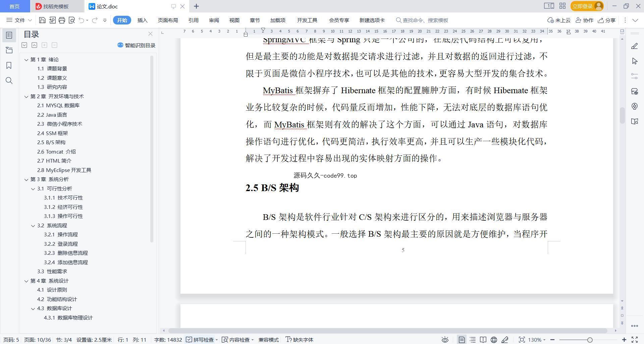The image size is (644, 344).
Task: Click the horizontal scrollbar of document
Action: tap(387, 331)
